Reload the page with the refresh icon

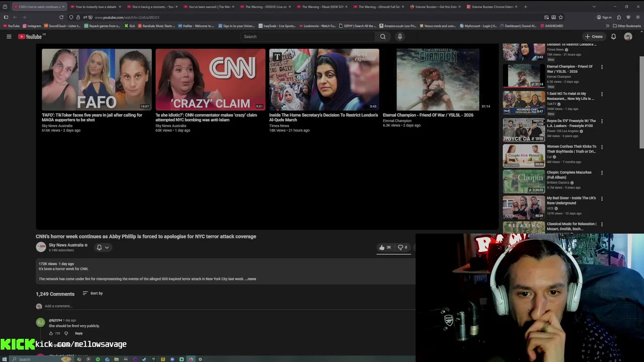tap(61, 17)
